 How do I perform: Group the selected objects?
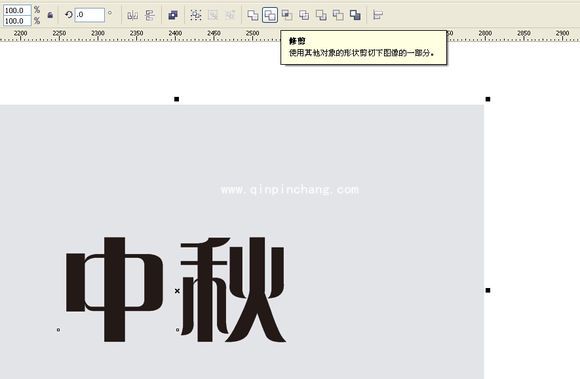(x=196, y=15)
